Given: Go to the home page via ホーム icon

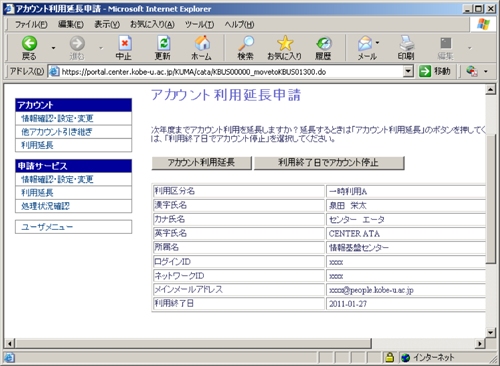Looking at the screenshot, I should click(x=202, y=43).
